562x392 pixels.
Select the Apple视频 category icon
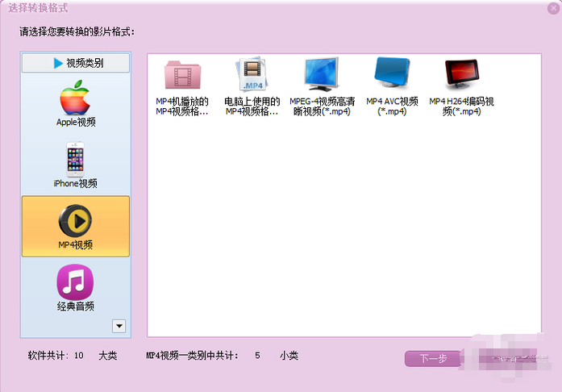click(75, 97)
